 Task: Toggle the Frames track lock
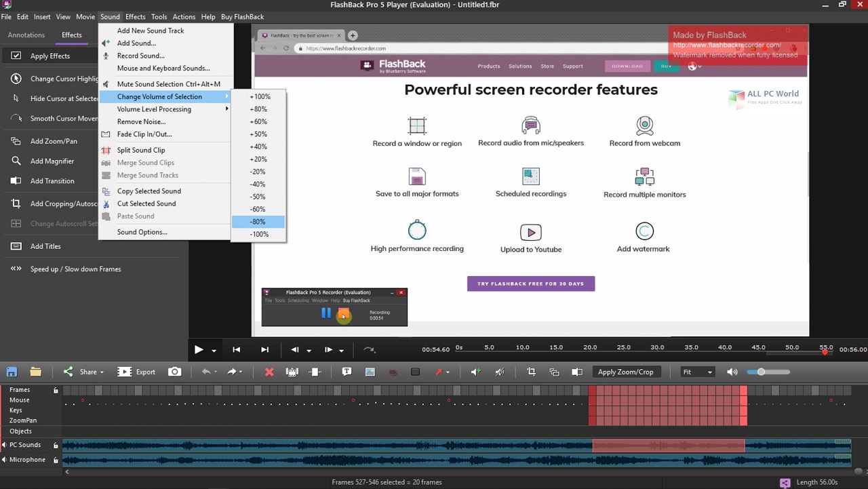(56, 390)
